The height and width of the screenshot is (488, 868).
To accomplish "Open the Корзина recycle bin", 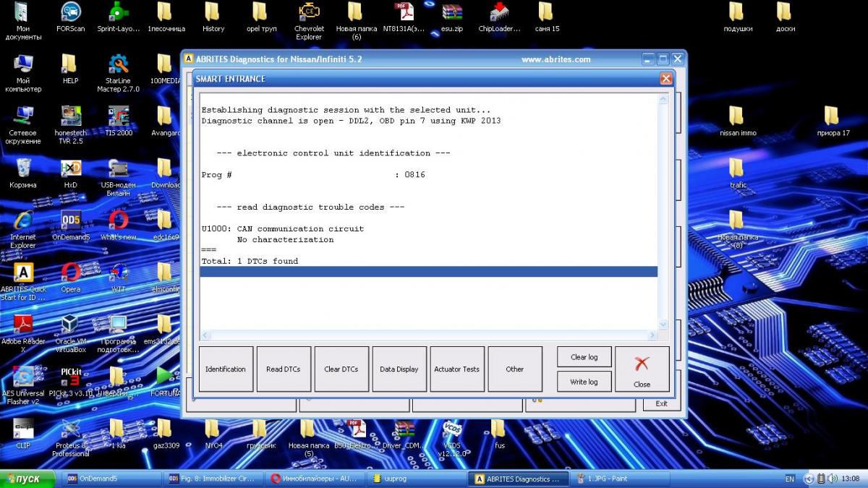I will click(22, 174).
